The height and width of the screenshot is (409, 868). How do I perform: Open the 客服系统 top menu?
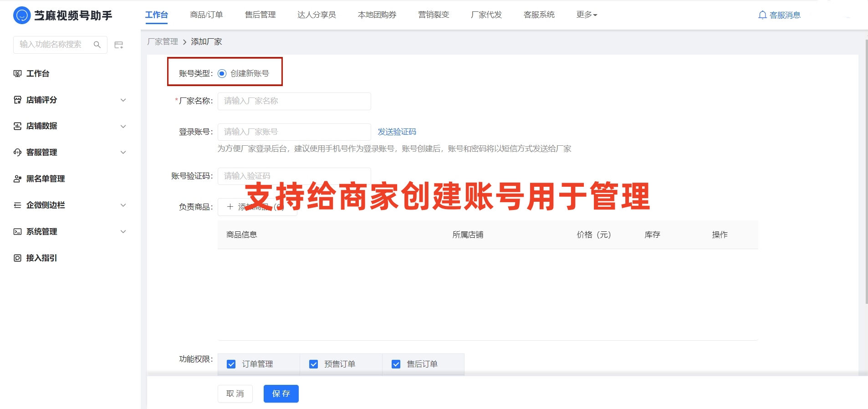tap(539, 15)
